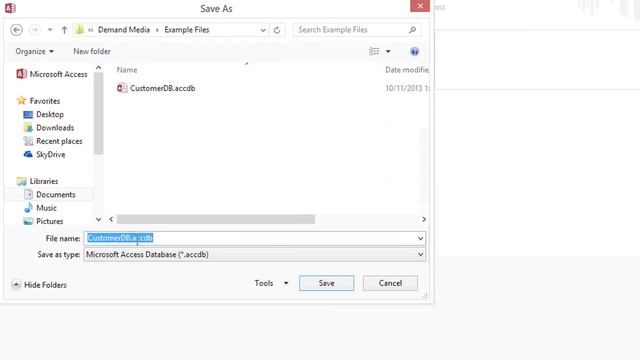Click the file list horizontal scrollbar thumb
Screen dimensions: 640x360
coord(216,220)
